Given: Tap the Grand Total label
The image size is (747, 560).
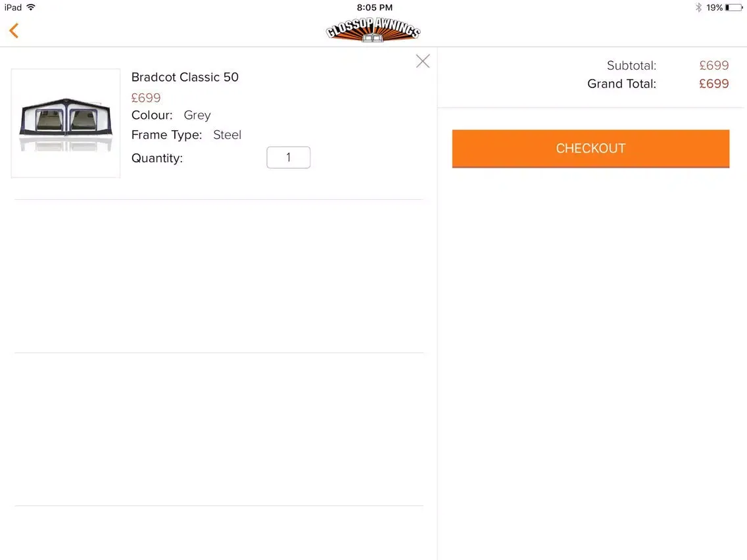Looking at the screenshot, I should pyautogui.click(x=621, y=84).
